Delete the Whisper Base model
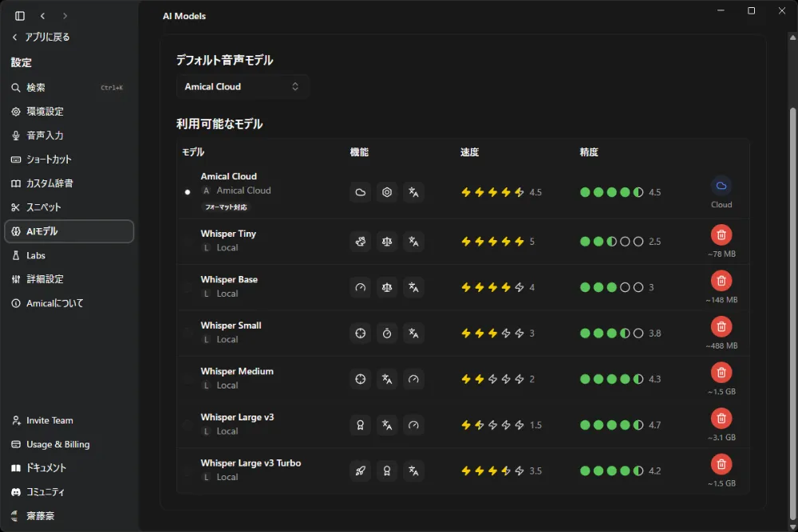Screen dimensions: 798x532 coord(721,281)
